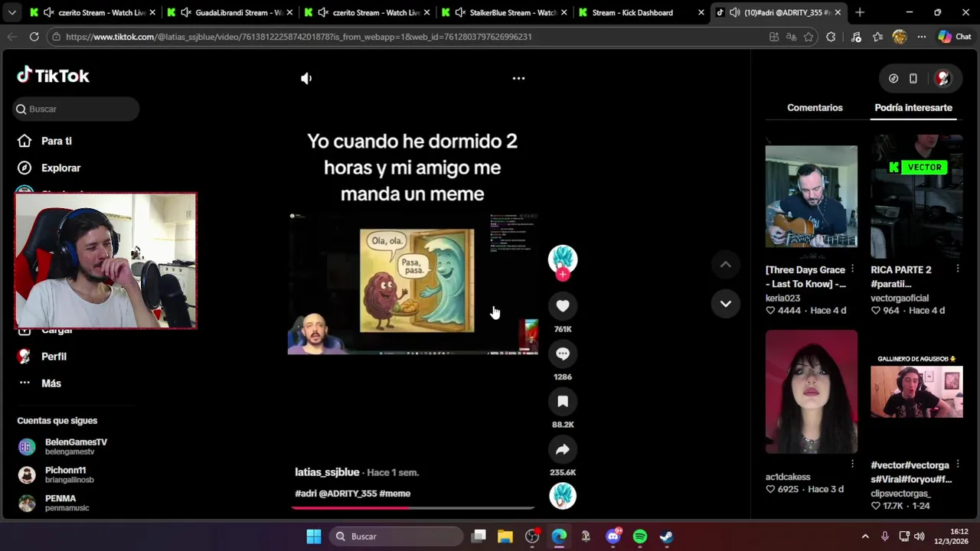Open Three Days Grace guitar thumbnail
980x551 pixels.
pyautogui.click(x=812, y=197)
